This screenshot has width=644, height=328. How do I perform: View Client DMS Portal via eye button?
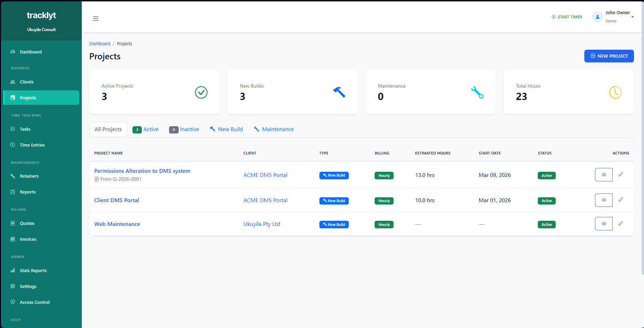(x=603, y=200)
